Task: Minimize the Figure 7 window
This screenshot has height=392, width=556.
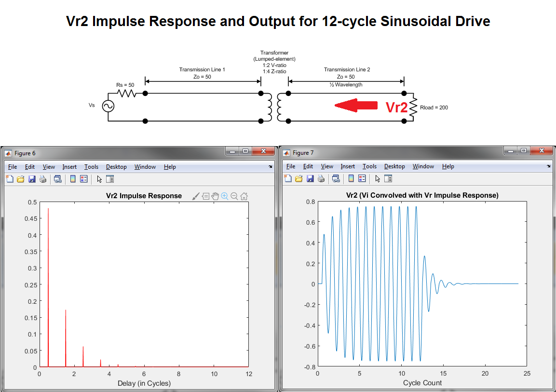Action: [x=511, y=151]
